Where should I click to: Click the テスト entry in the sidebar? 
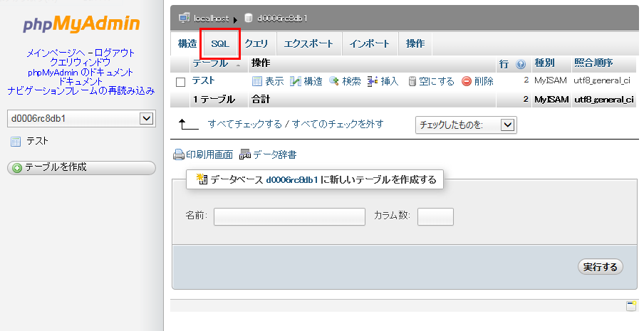[37, 141]
